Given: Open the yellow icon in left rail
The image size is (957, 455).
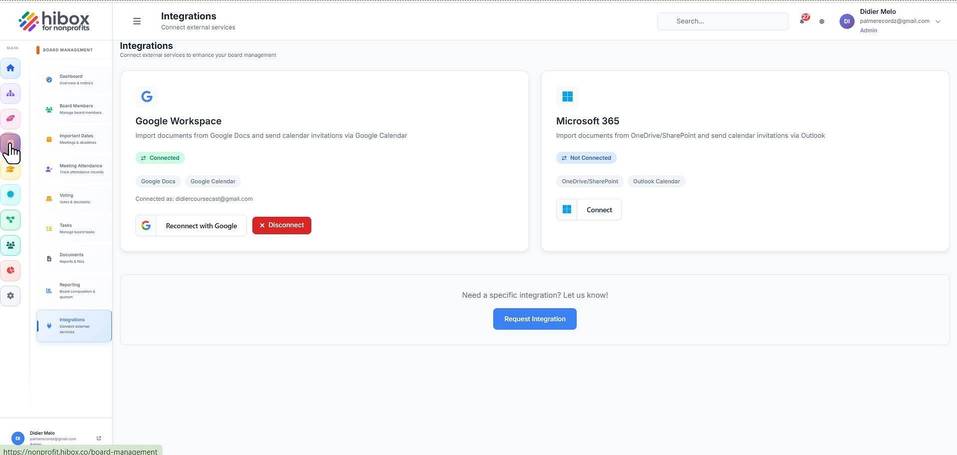Looking at the screenshot, I should click(x=10, y=170).
